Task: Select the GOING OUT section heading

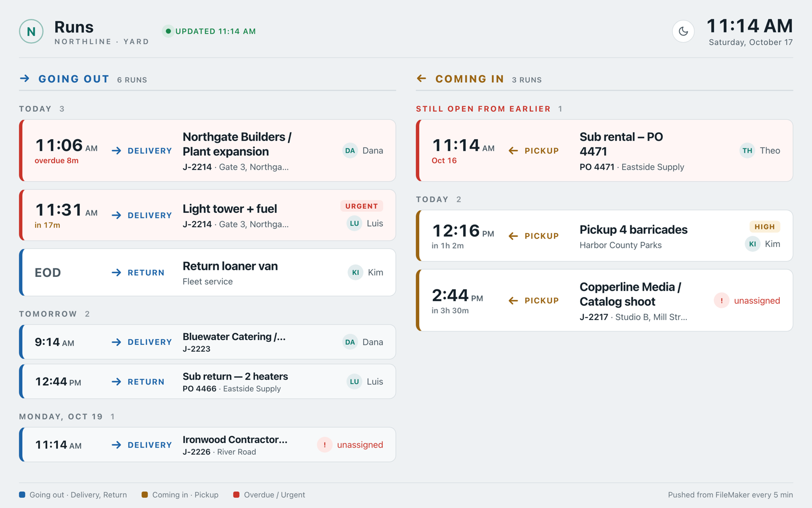Action: pyautogui.click(x=74, y=79)
